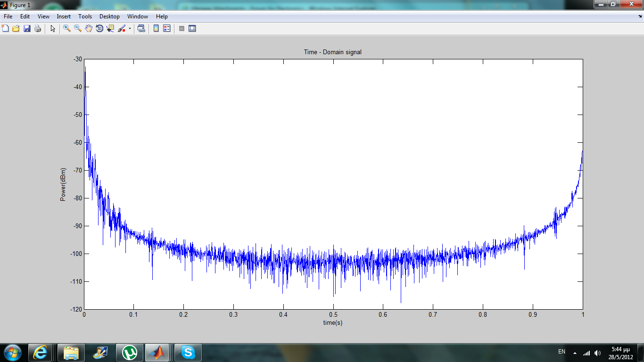
Task: Click the plot title 'Time - Domain signal'
Action: [332, 52]
